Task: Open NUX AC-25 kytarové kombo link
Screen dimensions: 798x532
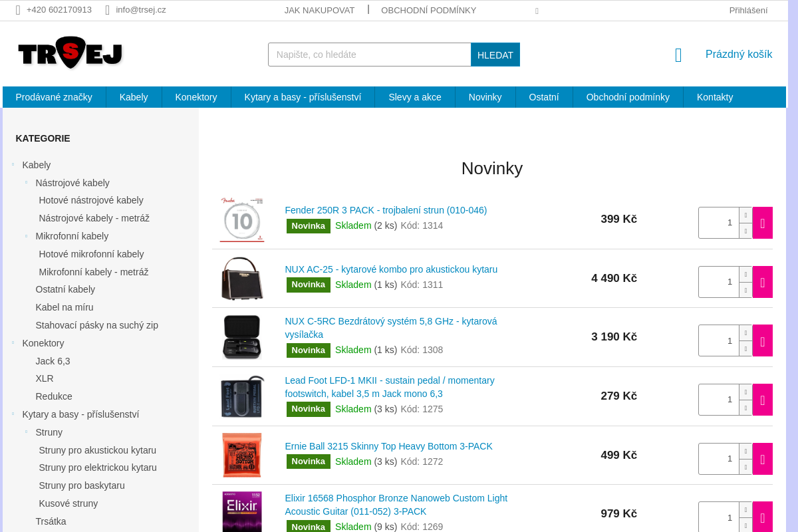Action: click(x=391, y=269)
